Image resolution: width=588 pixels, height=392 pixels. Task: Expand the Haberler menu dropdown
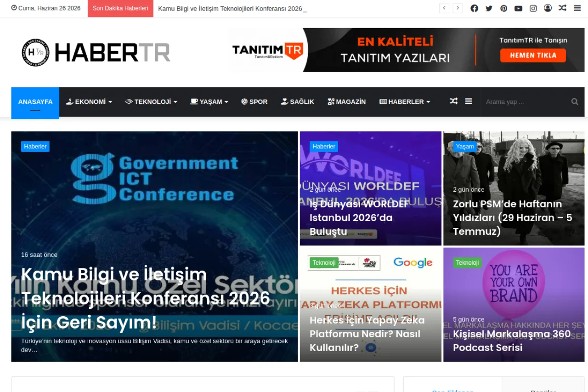[405, 102]
